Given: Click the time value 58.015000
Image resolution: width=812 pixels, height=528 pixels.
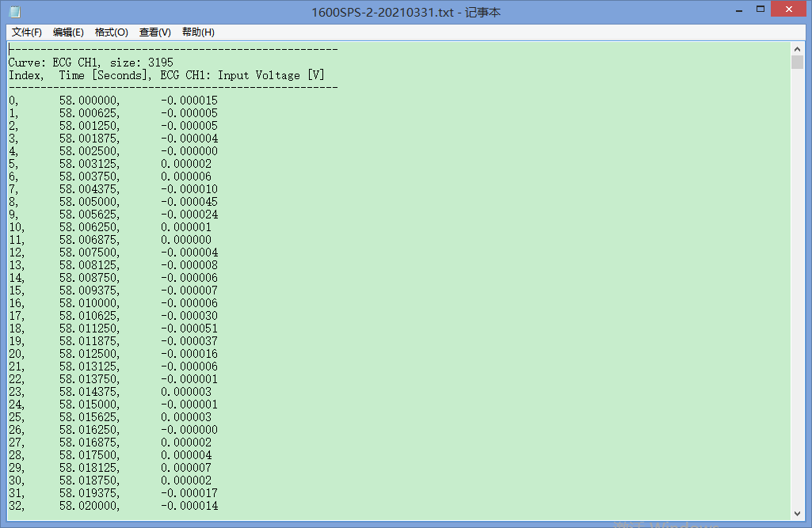Looking at the screenshot, I should [x=89, y=405].
